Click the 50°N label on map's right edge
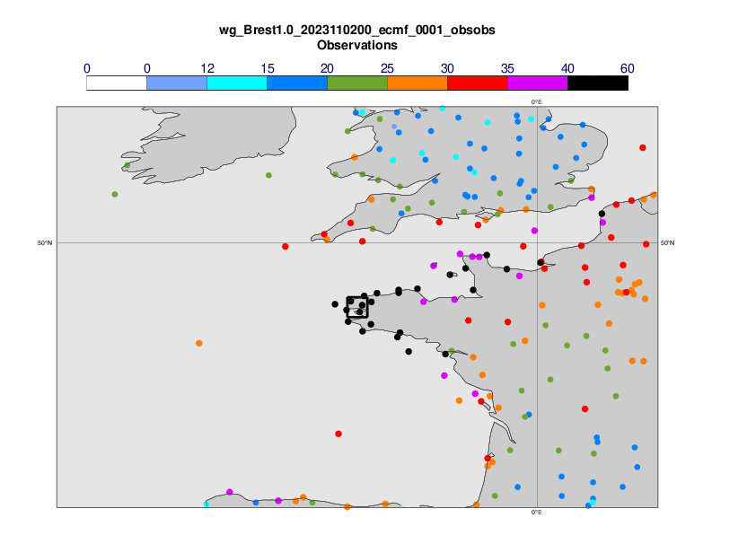756x535 pixels. [x=667, y=243]
